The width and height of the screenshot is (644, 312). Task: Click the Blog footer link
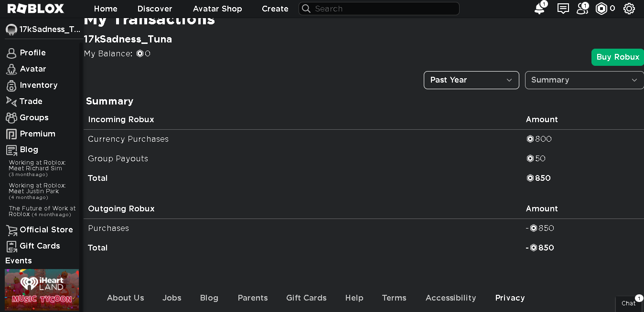[209, 298]
